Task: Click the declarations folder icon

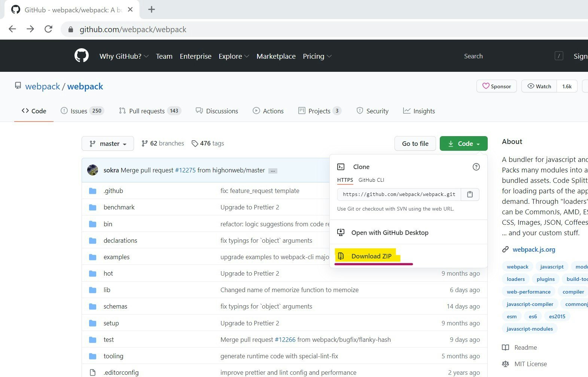Action: 93,240
